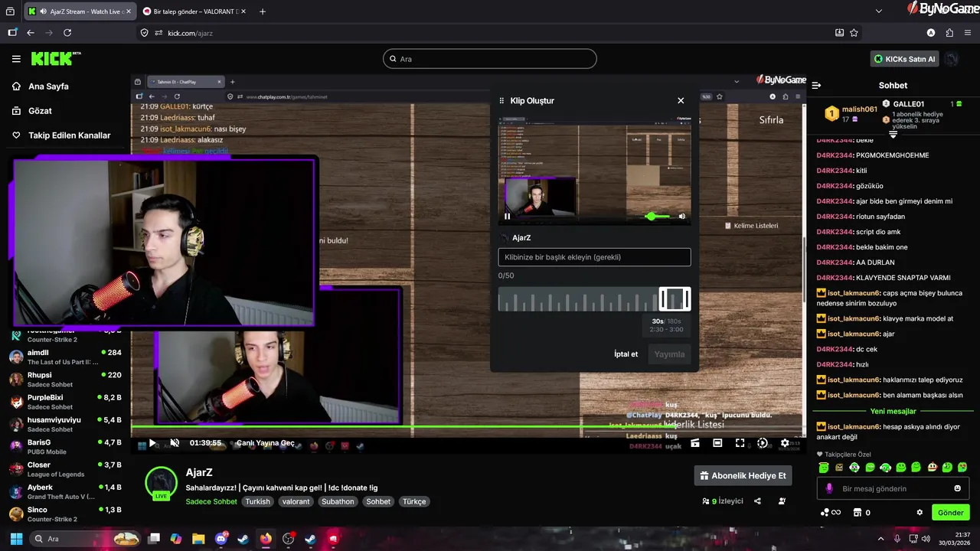Mute the clip preview speaker icon
This screenshot has height=551, width=980.
pyautogui.click(x=682, y=217)
